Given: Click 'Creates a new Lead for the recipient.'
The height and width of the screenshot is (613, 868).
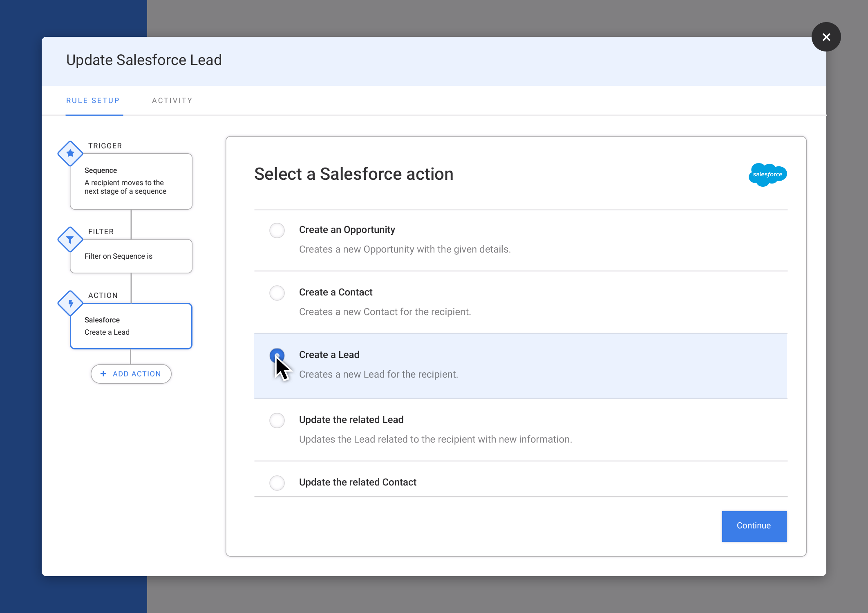Looking at the screenshot, I should click(378, 374).
